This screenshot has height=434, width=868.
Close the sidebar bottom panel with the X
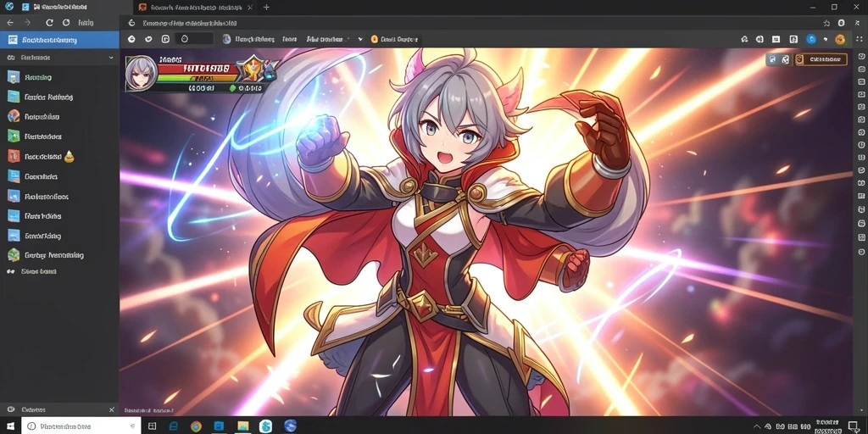(111, 409)
